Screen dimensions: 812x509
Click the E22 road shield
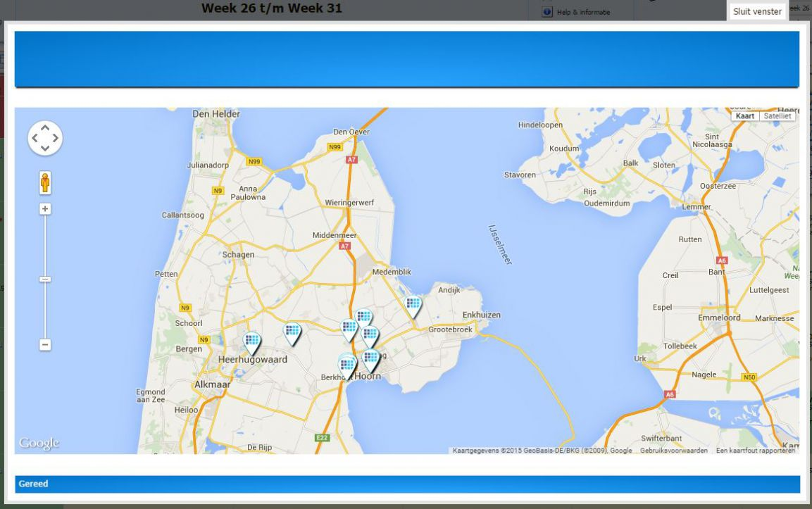click(322, 438)
